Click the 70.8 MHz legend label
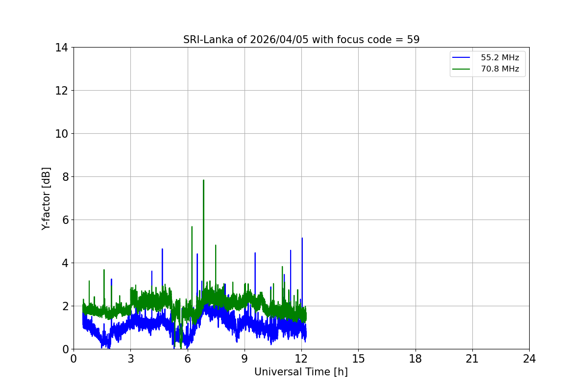The width and height of the screenshot is (588, 392). click(x=500, y=69)
